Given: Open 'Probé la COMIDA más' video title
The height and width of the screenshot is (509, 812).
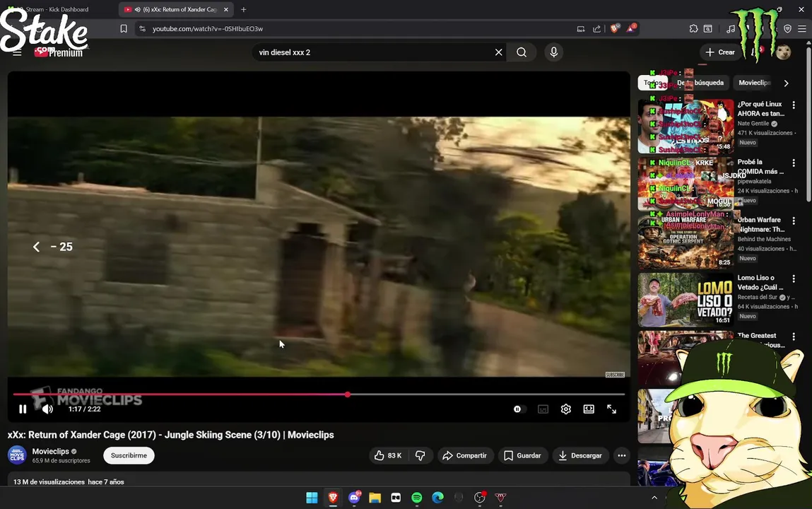Looking at the screenshot, I should point(760,167).
